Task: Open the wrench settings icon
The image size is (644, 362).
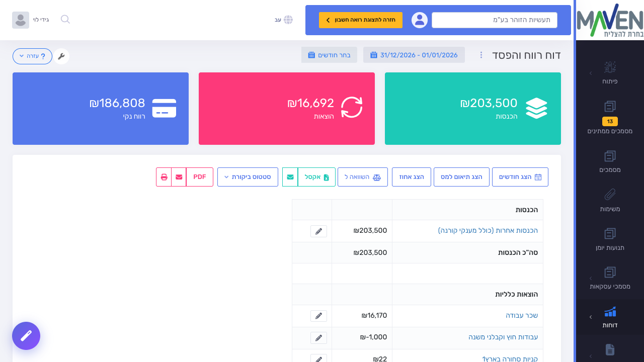Action: coord(61,56)
